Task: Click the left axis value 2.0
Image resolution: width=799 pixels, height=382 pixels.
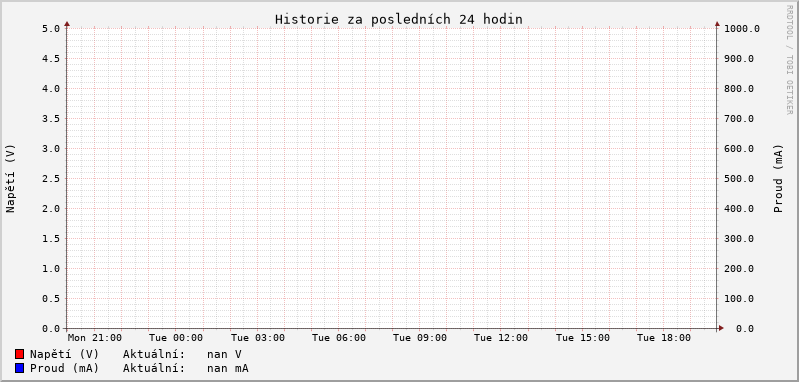Action: [x=51, y=208]
